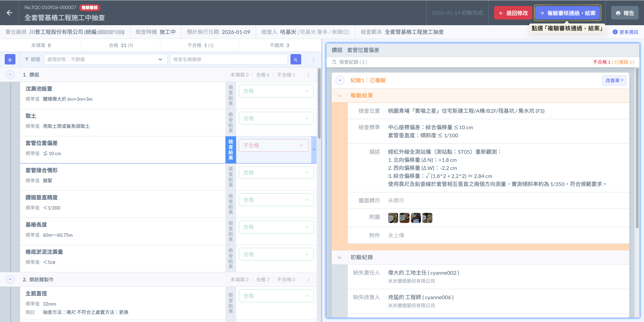The width and height of the screenshot is (644, 322).
Task: Open the filter bar three-dot menu
Action: pyautogui.click(x=314, y=59)
